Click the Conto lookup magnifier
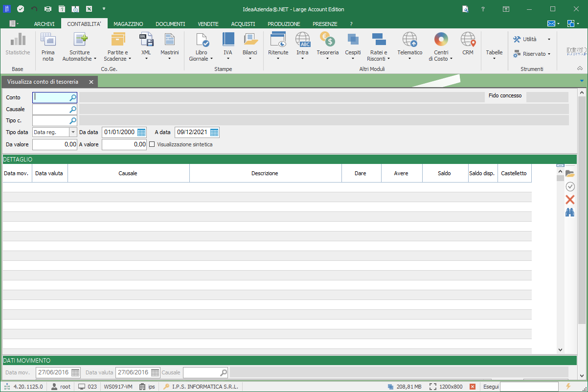This screenshot has height=392, width=588. [72, 97]
